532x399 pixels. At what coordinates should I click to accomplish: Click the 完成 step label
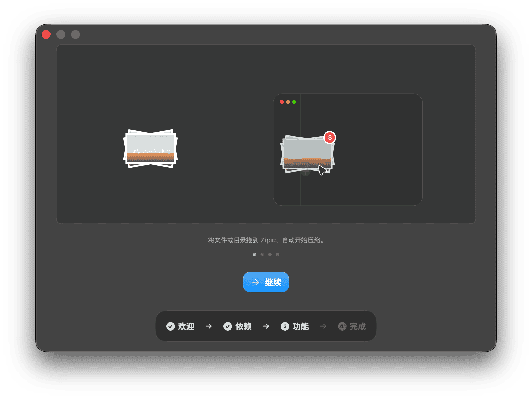click(x=357, y=326)
